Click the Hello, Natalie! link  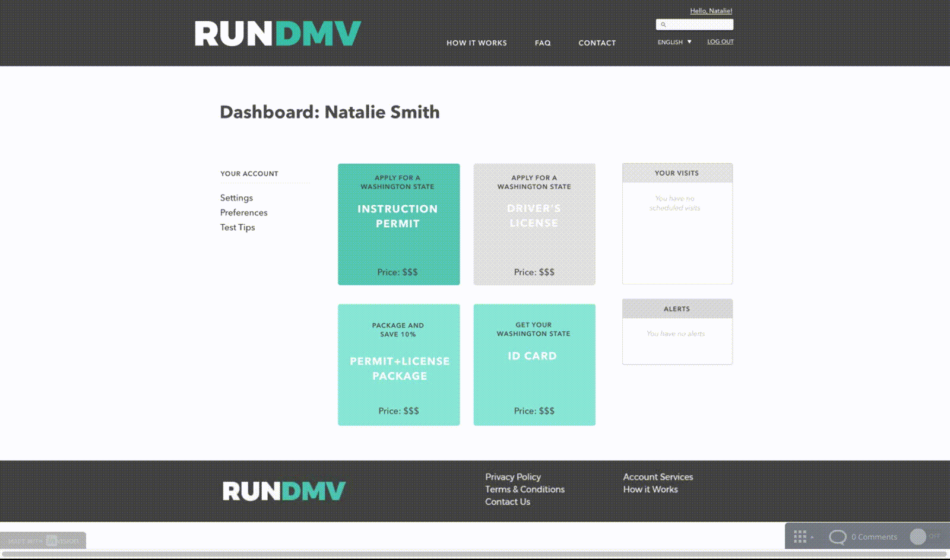click(x=711, y=11)
